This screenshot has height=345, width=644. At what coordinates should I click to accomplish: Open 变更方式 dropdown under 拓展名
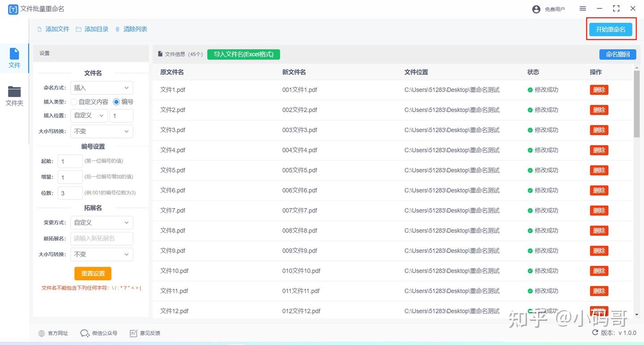pyautogui.click(x=102, y=223)
